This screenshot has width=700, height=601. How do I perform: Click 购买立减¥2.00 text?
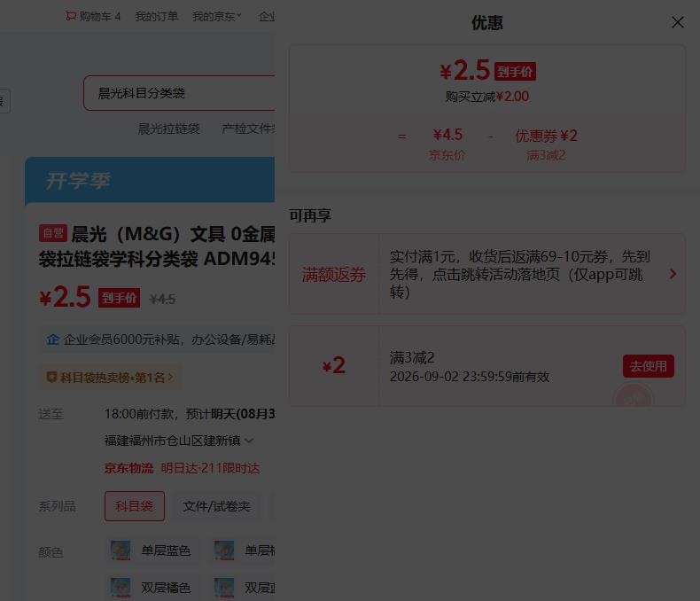click(x=486, y=97)
